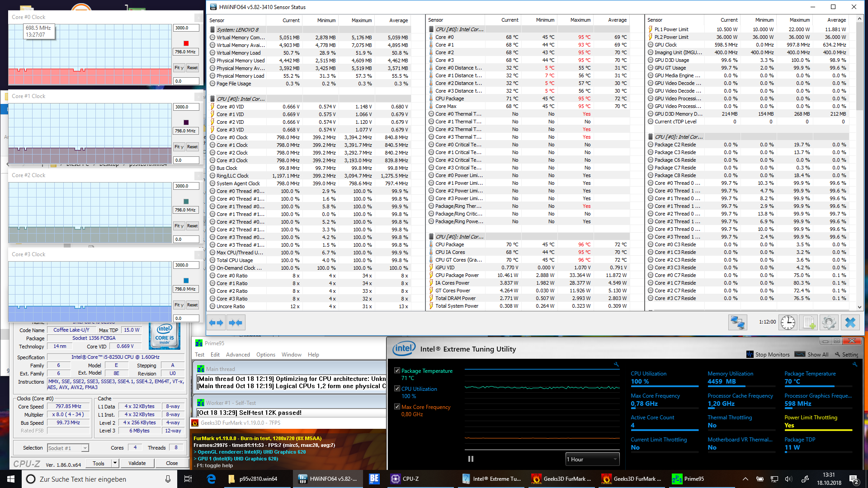Screen dimensions: 868x488
Task: Click the wrench icon above XTU graph
Action: [616, 364]
